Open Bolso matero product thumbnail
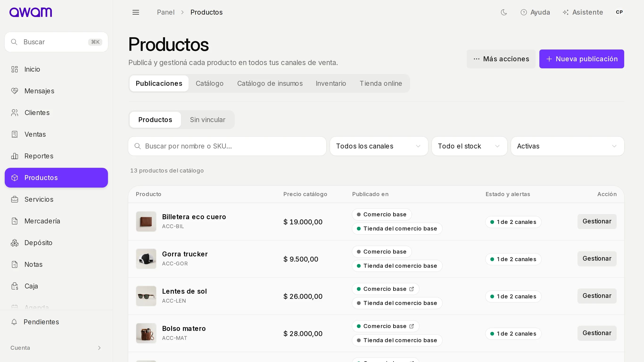Screen dimensions: 644x362 pos(146,333)
